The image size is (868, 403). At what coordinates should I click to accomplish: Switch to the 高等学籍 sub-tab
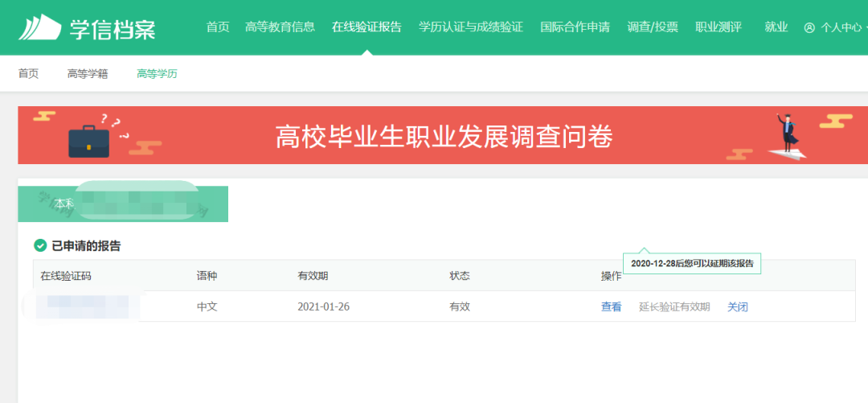(x=88, y=74)
